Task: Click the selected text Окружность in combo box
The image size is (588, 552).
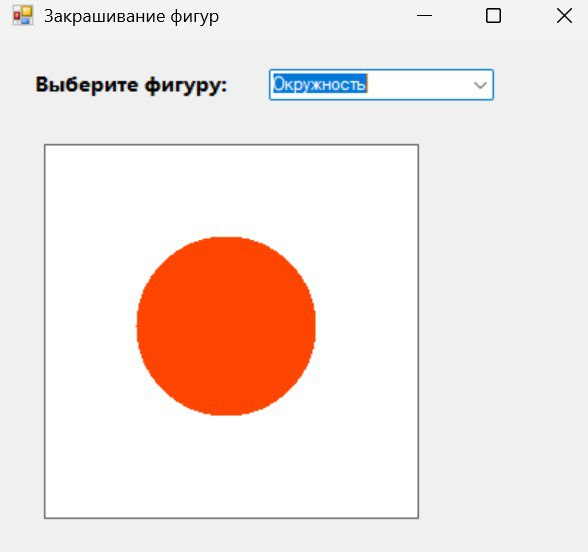Action: click(320, 84)
